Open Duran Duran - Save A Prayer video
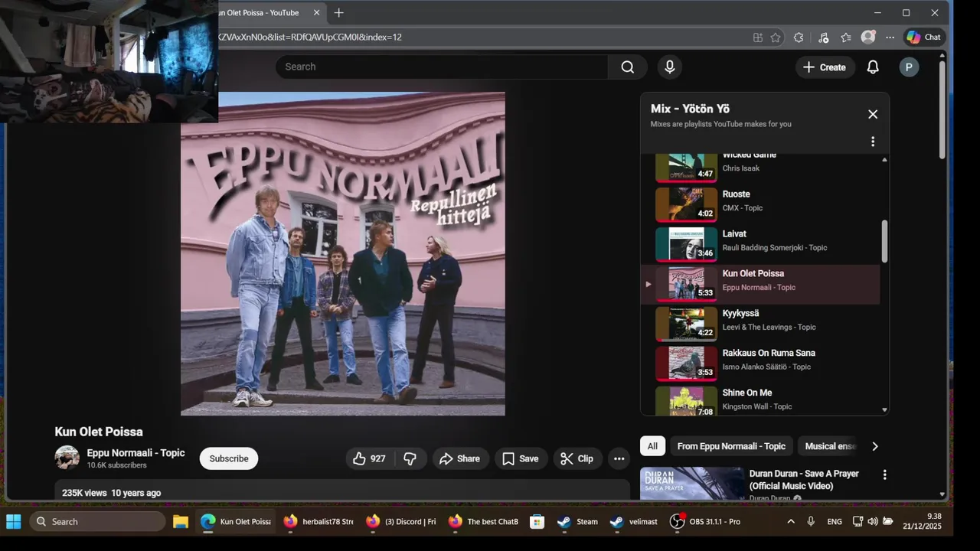980x551 pixels. 804,480
